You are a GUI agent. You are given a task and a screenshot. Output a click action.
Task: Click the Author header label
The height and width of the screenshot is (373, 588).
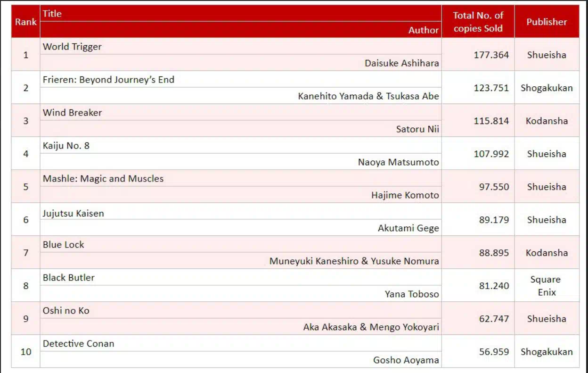tap(424, 30)
